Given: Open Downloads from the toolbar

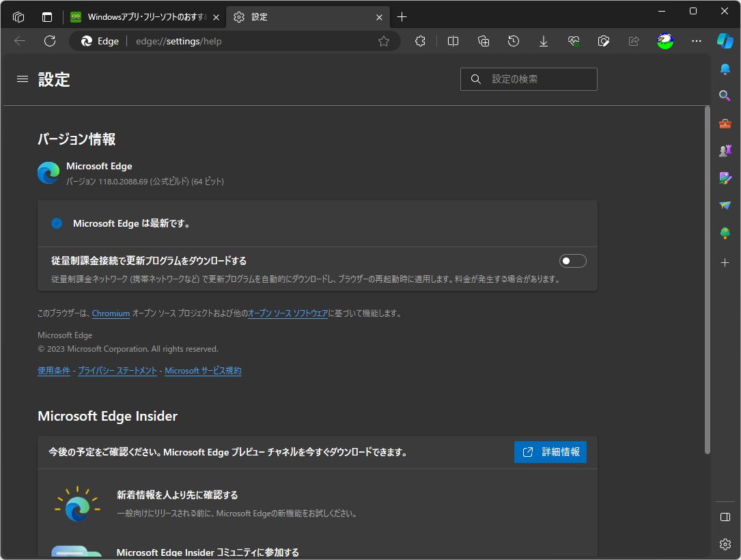Looking at the screenshot, I should point(543,41).
